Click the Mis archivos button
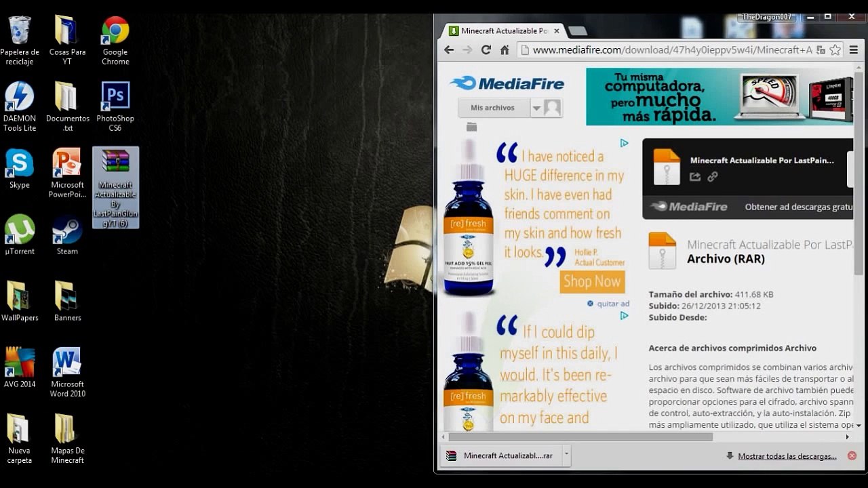This screenshot has height=488, width=868. 493,108
